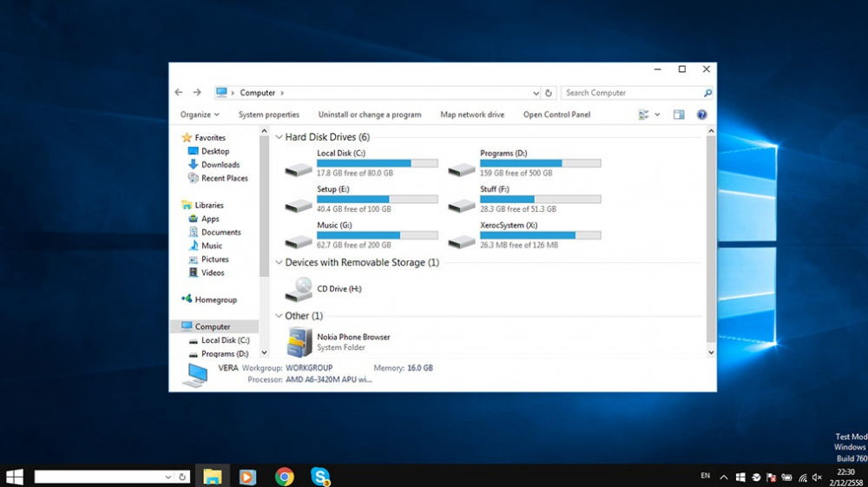This screenshot has width=868, height=487.
Task: Open Skype from the taskbar
Action: [x=320, y=477]
